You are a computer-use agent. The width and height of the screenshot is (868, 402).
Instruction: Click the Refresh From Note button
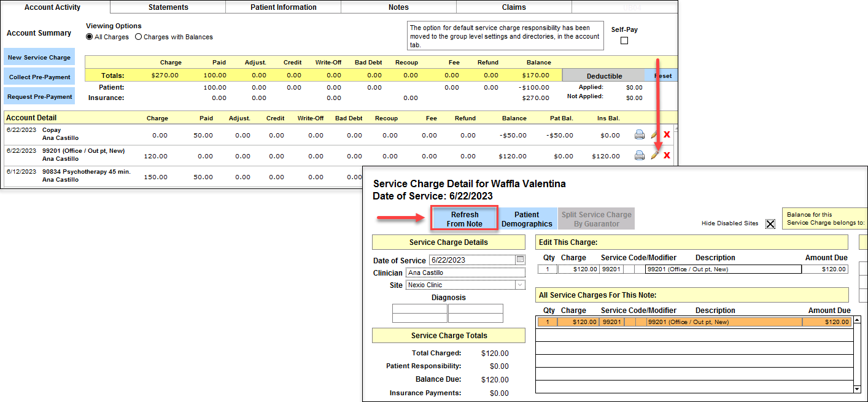pyautogui.click(x=464, y=219)
